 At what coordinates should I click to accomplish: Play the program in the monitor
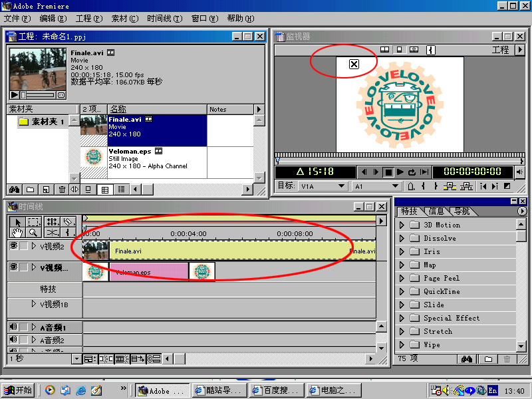[400, 172]
